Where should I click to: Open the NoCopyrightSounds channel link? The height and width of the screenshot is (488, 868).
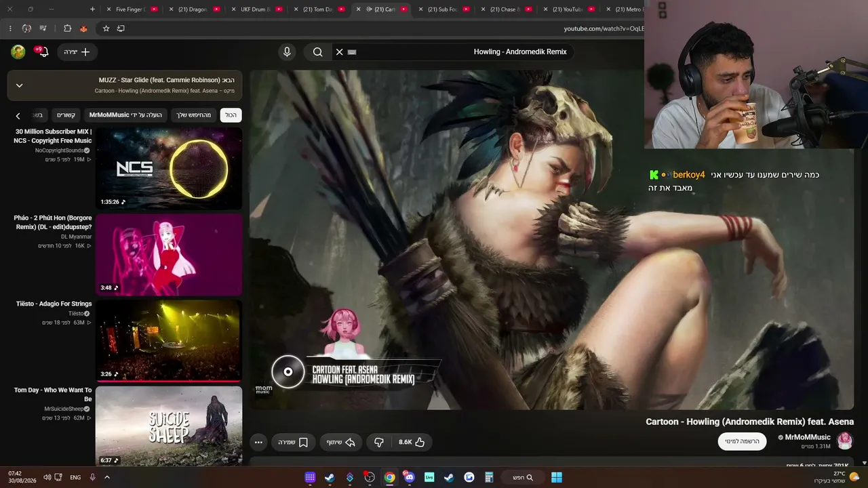(x=60, y=150)
